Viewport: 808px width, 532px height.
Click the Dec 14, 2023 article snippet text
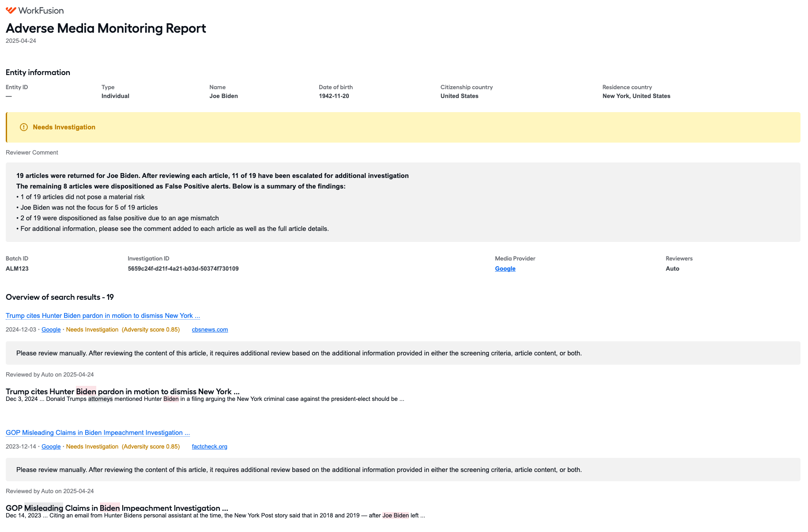coord(215,516)
